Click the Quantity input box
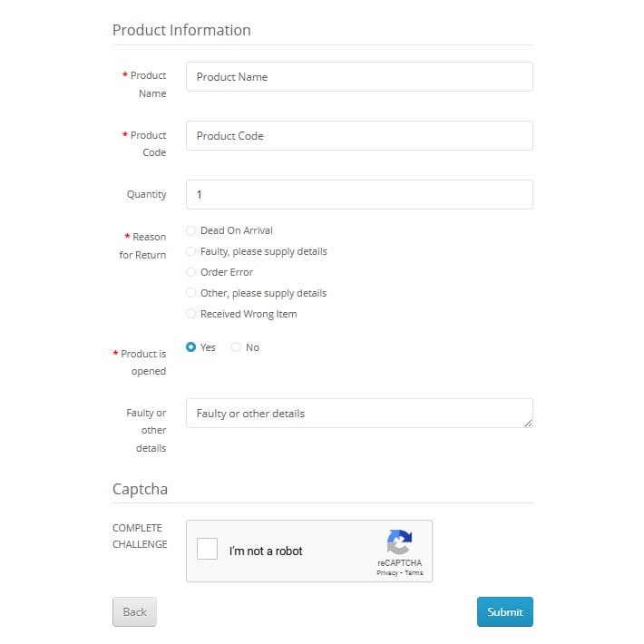 (x=359, y=194)
